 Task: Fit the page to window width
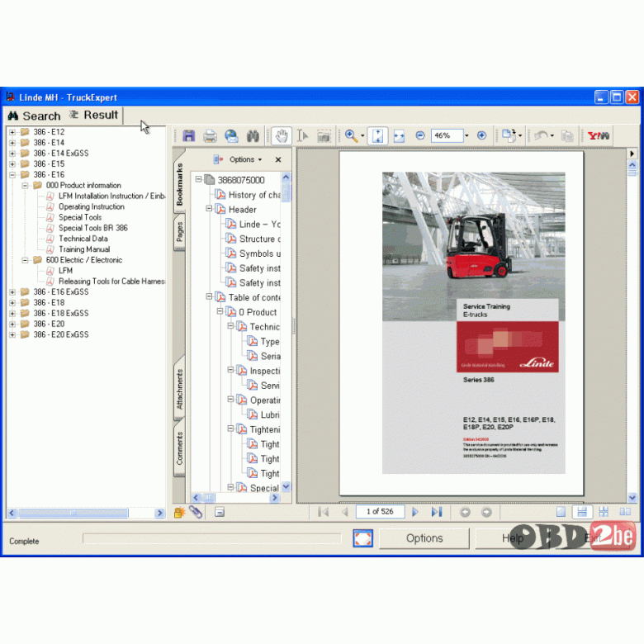click(x=399, y=136)
